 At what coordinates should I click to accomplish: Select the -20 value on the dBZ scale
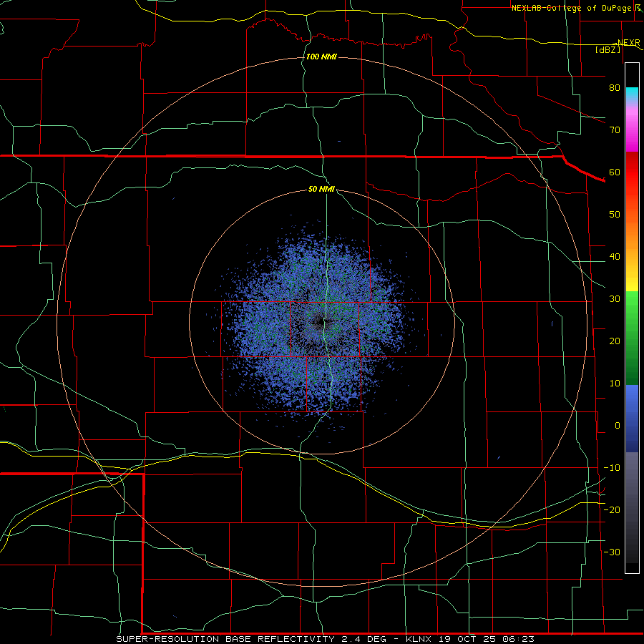pyautogui.click(x=612, y=509)
